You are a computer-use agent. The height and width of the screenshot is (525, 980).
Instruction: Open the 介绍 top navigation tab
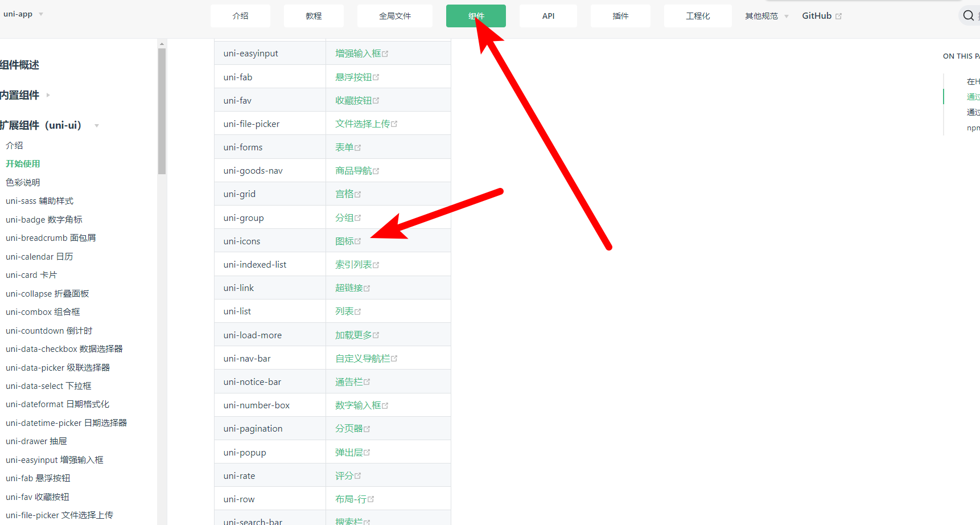click(240, 16)
